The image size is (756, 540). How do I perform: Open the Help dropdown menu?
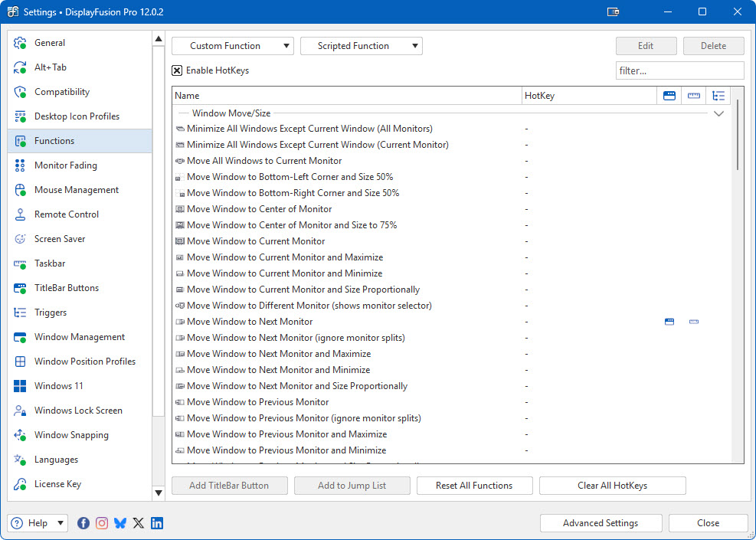(38, 523)
